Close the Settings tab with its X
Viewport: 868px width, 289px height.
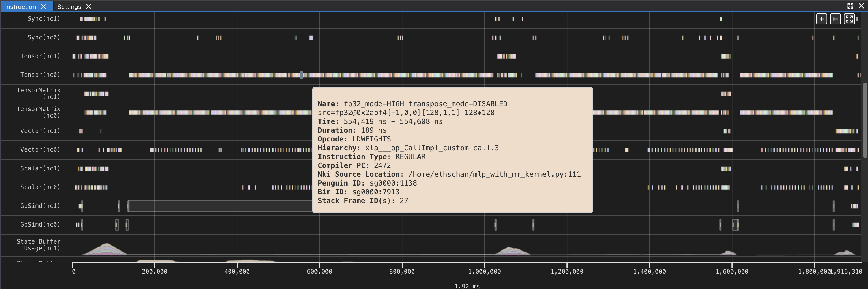89,6
